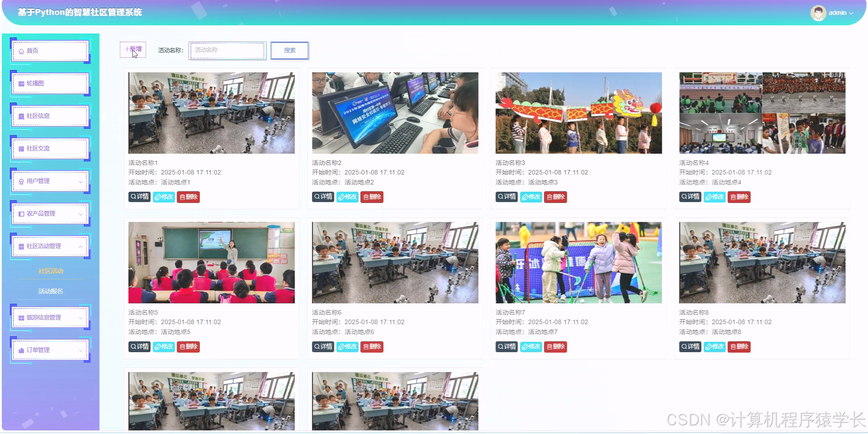
Task: View 详情 for 活动名称5
Action: click(139, 347)
